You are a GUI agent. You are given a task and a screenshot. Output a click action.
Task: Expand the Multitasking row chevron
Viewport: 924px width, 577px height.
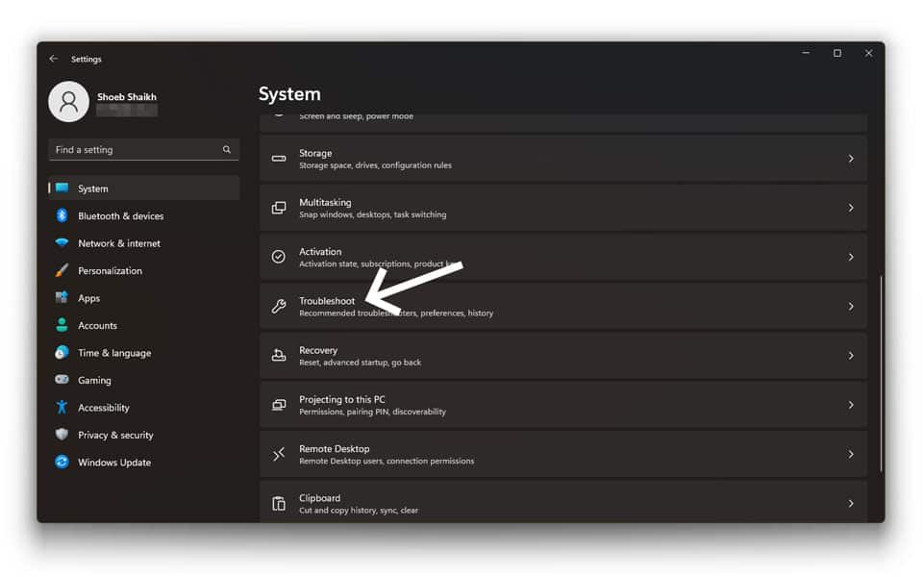[851, 208]
